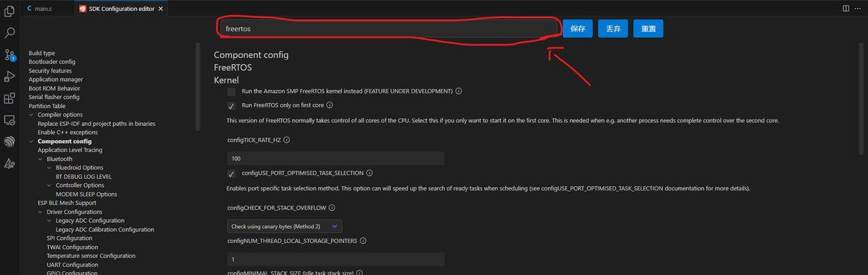The width and height of the screenshot is (868, 275).
Task: Collapse the Bluedroid Options node
Action: 49,168
